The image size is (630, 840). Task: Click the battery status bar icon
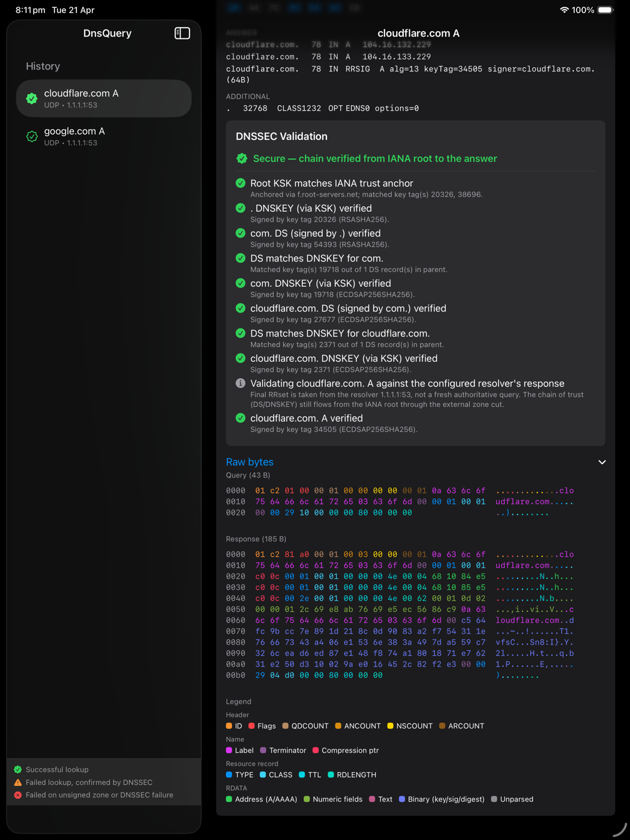coord(605,10)
